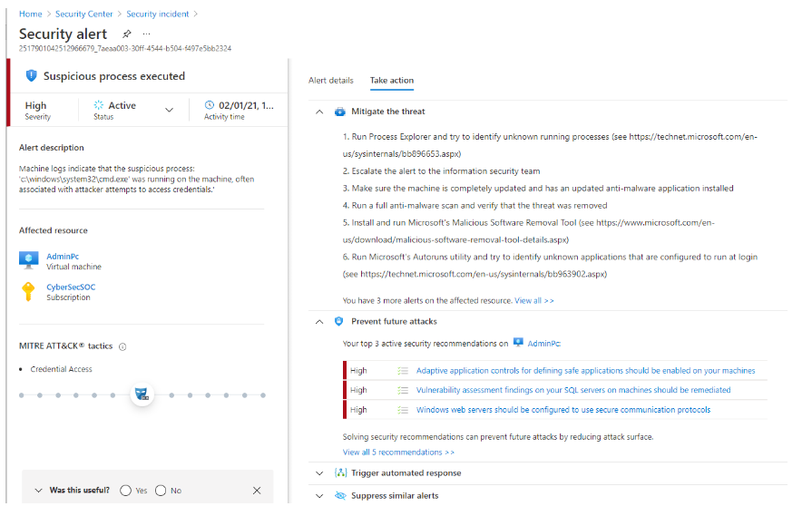Viewport: 812px width, 516px height.
Task: Click the checklist icon for Vulnerability assessment findings
Action: point(403,390)
